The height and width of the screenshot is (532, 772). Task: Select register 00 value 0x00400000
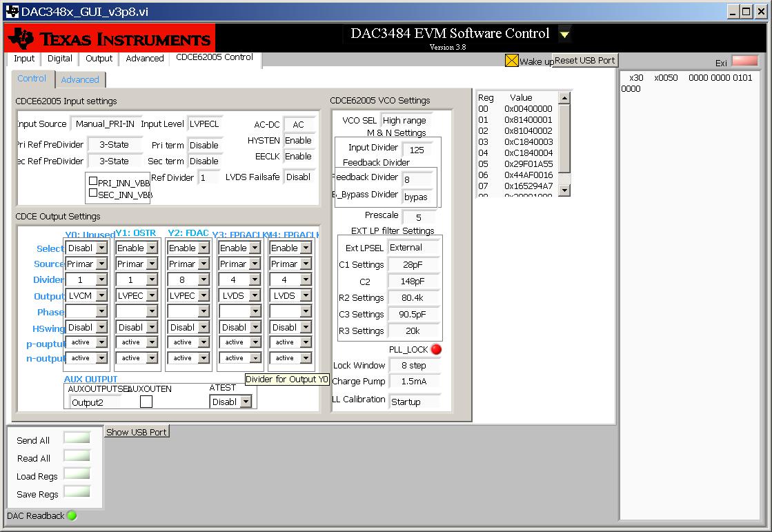528,109
